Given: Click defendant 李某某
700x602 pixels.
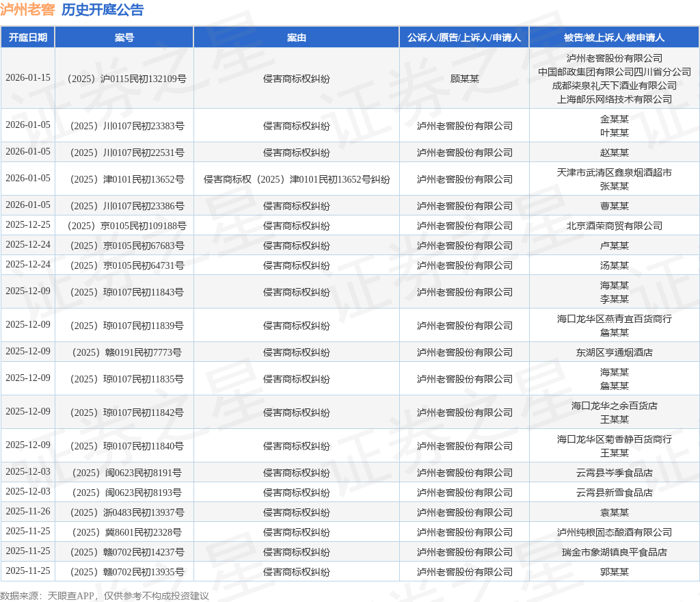Looking at the screenshot, I should coord(615,299).
